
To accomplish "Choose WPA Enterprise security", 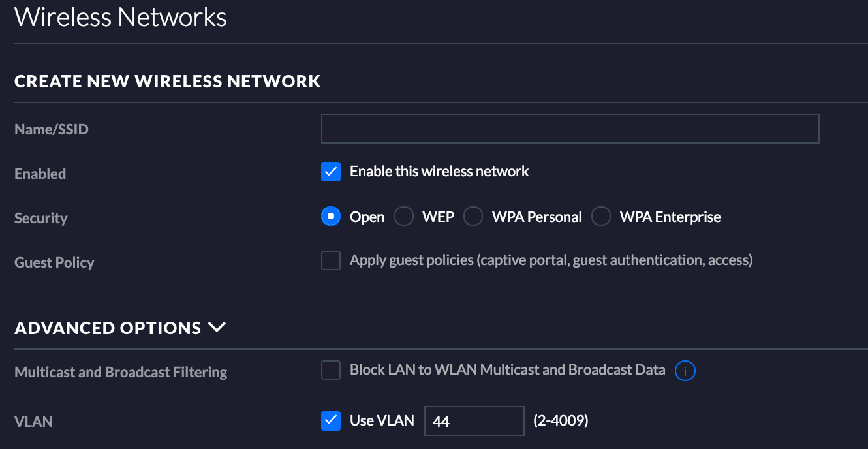I will 600,216.
